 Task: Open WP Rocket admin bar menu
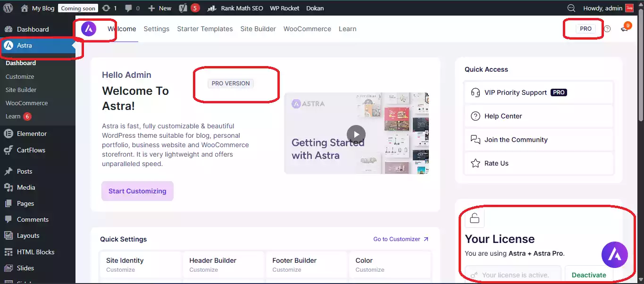(x=284, y=8)
